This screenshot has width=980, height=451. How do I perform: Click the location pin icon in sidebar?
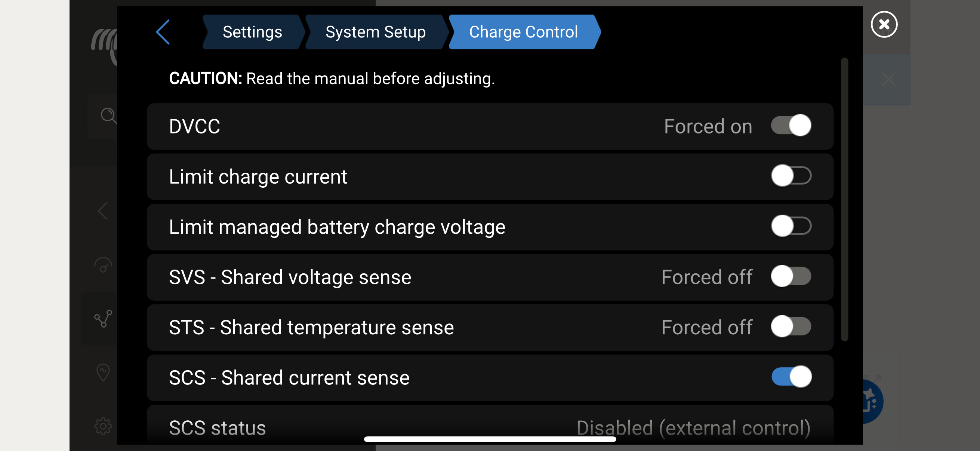pos(103,372)
